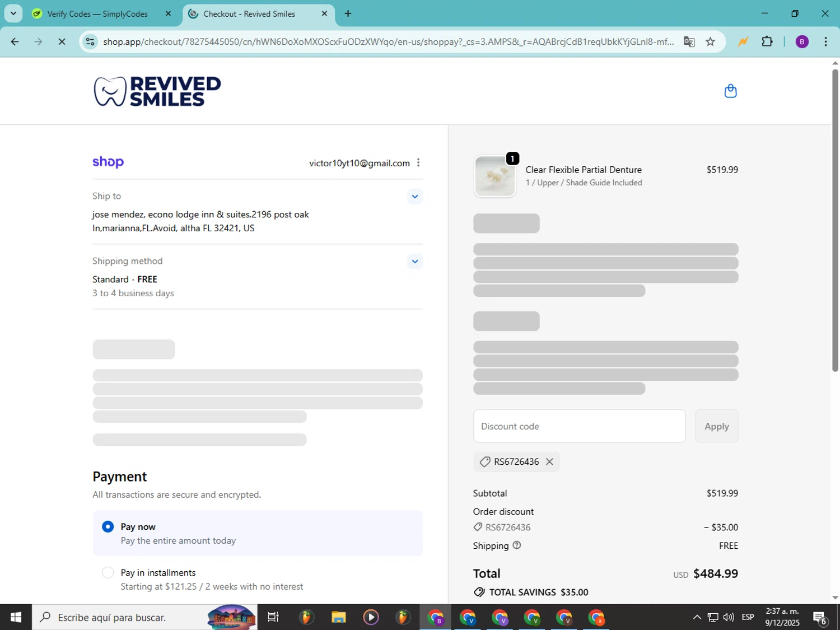Show hidden system tray icons
840x630 pixels.
(697, 617)
